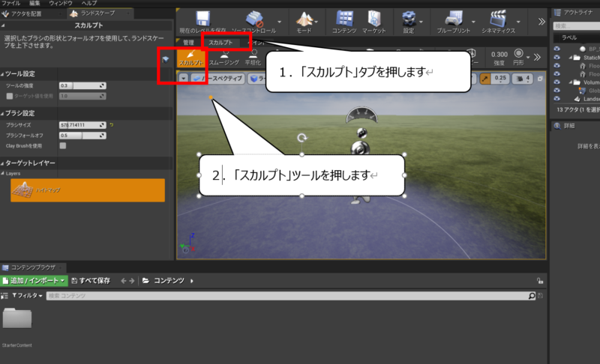The image size is (600, 364).
Task: Click the folder icon beside コンテンツ path
Action: click(145, 281)
